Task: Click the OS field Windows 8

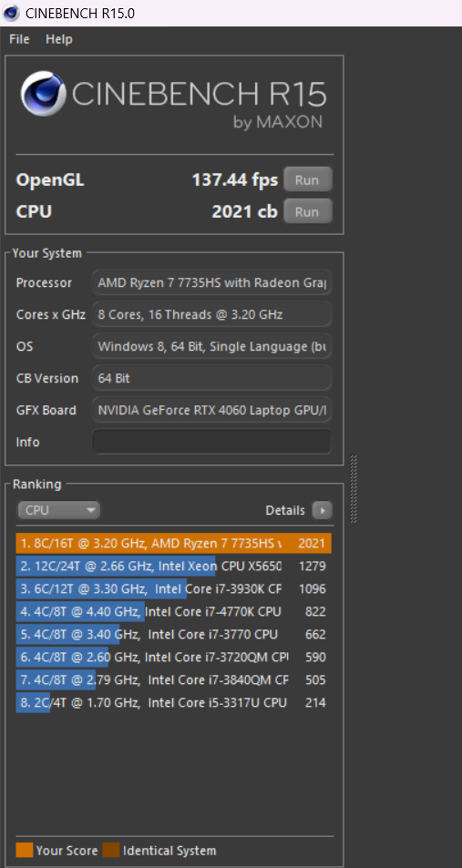Action: coord(211,346)
